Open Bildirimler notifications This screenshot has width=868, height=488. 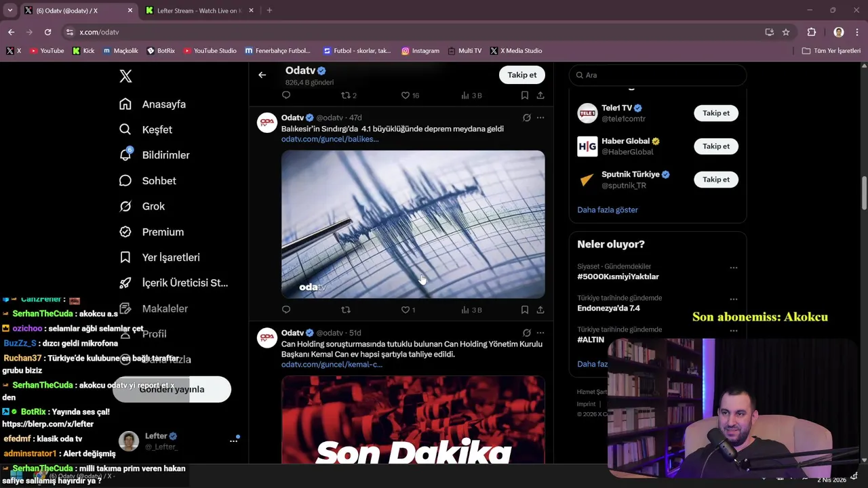(x=155, y=155)
